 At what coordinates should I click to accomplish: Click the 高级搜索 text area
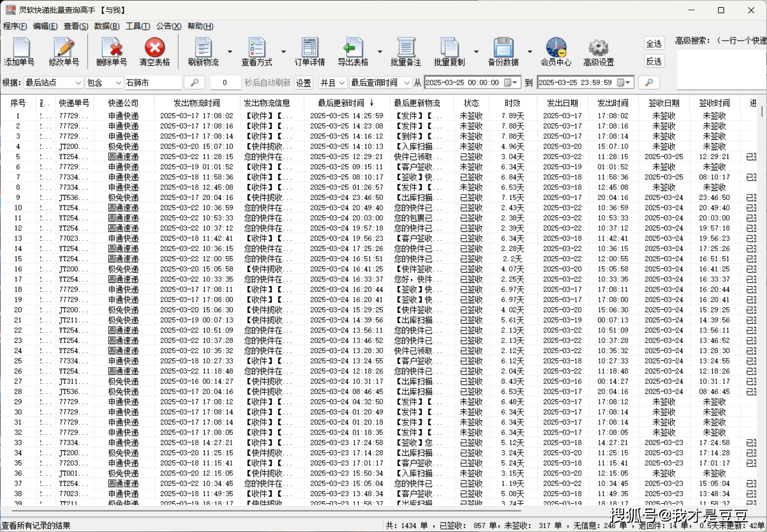click(x=722, y=70)
